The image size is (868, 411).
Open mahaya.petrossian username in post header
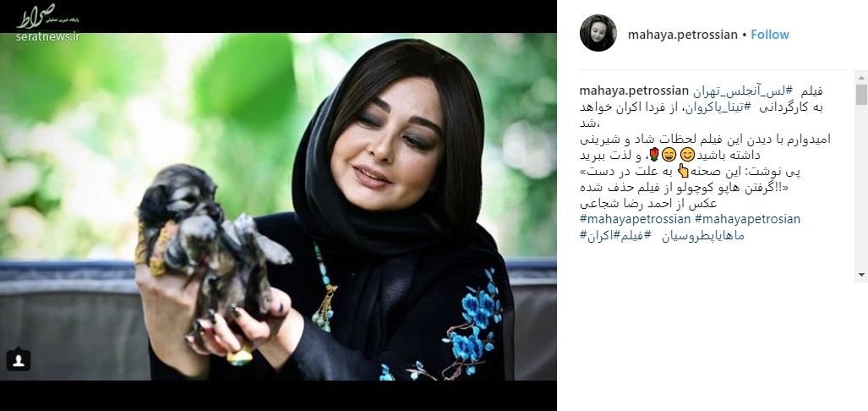(683, 35)
